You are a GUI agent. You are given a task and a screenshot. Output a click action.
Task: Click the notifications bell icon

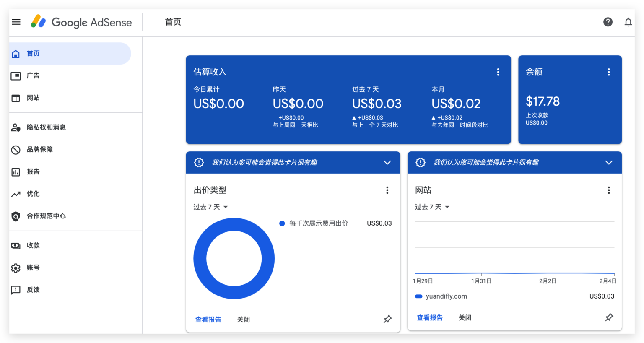click(x=628, y=22)
